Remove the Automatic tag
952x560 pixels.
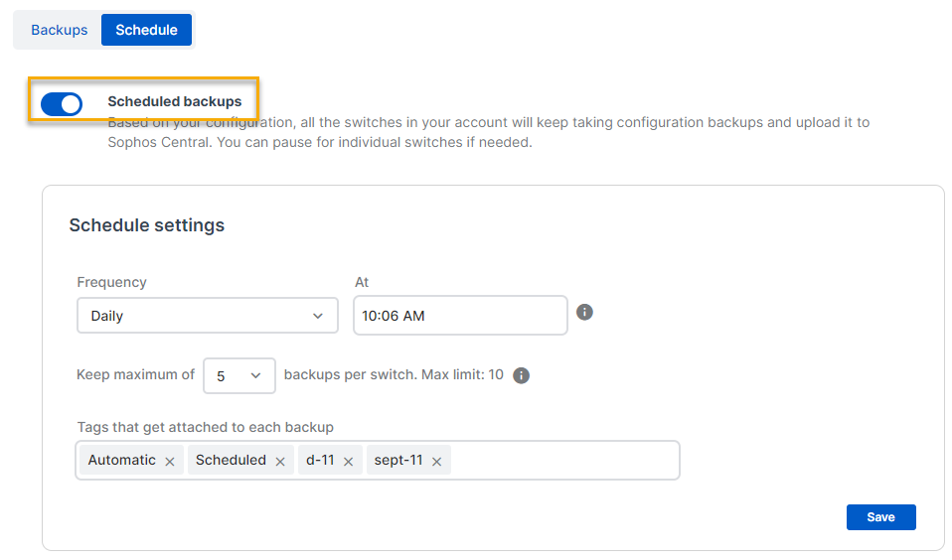pyautogui.click(x=170, y=461)
